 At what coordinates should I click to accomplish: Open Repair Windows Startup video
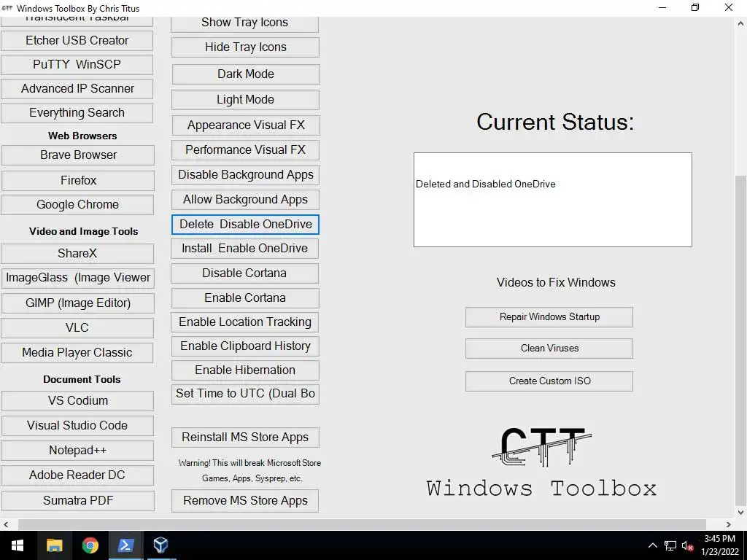pos(549,317)
